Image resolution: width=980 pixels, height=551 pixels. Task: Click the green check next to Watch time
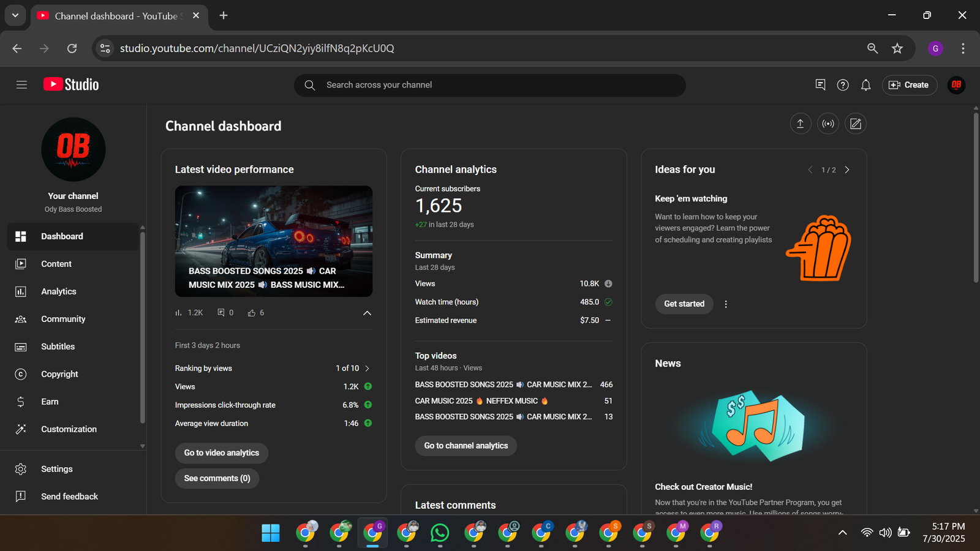coord(608,302)
